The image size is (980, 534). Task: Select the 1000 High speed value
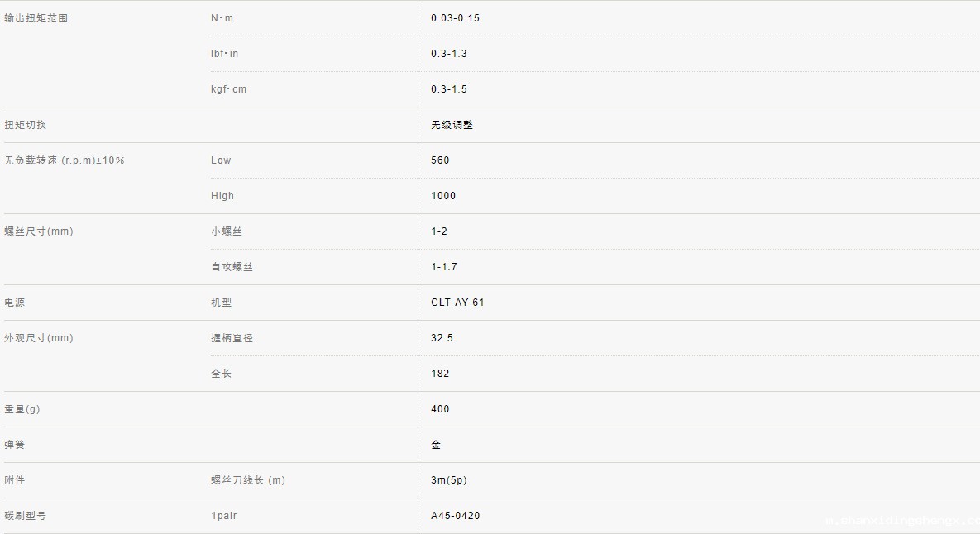click(x=443, y=196)
